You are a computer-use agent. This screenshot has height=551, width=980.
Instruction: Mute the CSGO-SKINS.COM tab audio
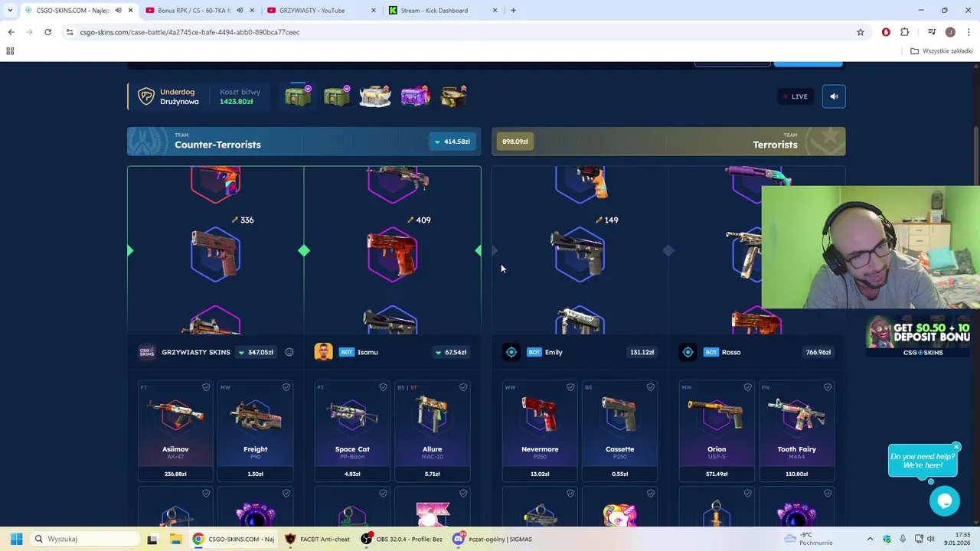[x=119, y=11]
